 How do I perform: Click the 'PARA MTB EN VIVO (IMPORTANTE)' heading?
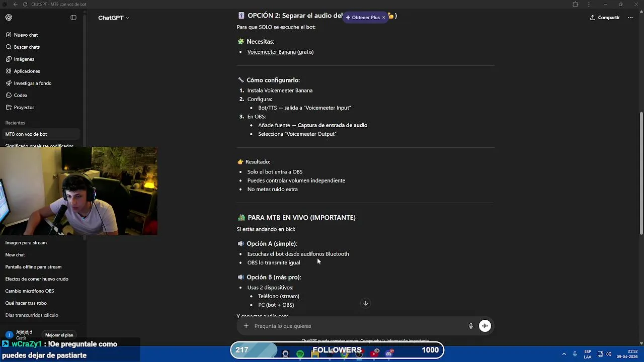coord(301,218)
